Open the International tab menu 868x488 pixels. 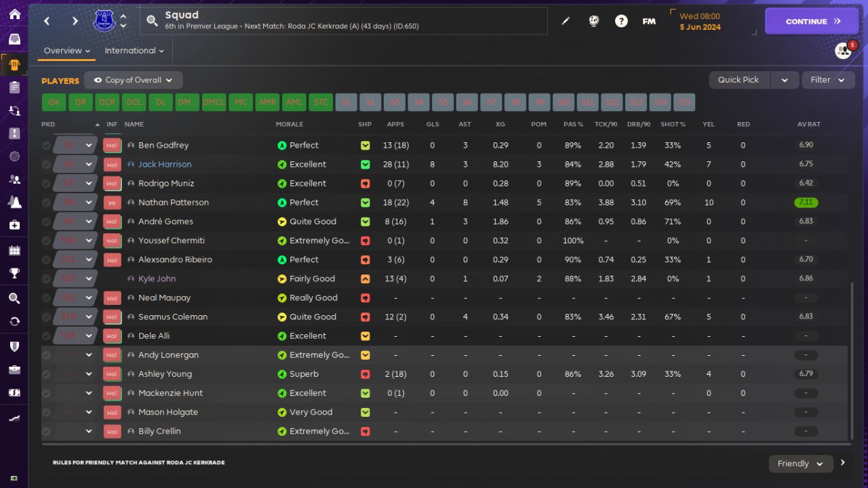[134, 51]
